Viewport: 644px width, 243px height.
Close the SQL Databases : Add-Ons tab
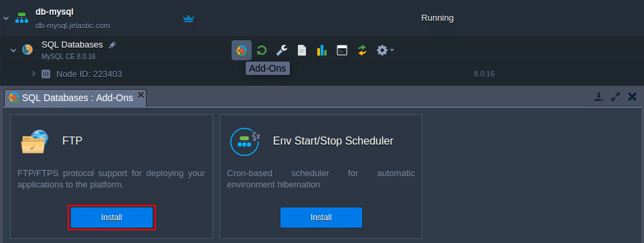tap(141, 95)
